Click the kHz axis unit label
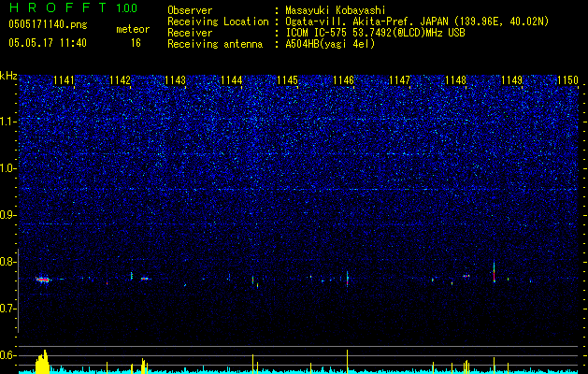This screenshot has height=374, width=588. 8,76
